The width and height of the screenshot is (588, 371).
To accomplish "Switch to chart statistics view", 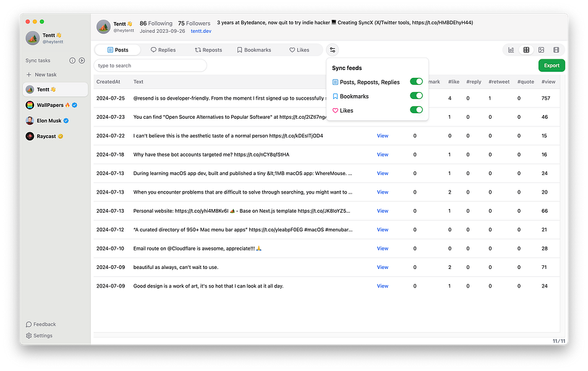I will point(511,50).
